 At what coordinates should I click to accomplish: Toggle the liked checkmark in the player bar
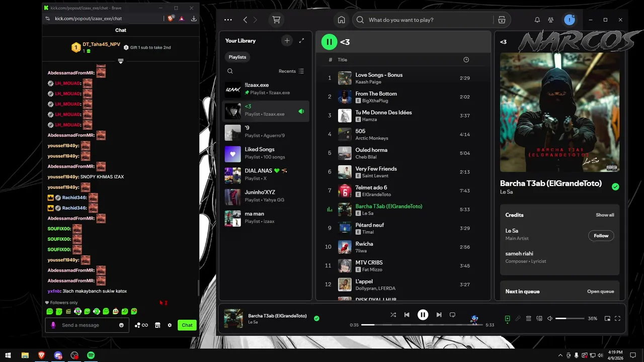316,318
